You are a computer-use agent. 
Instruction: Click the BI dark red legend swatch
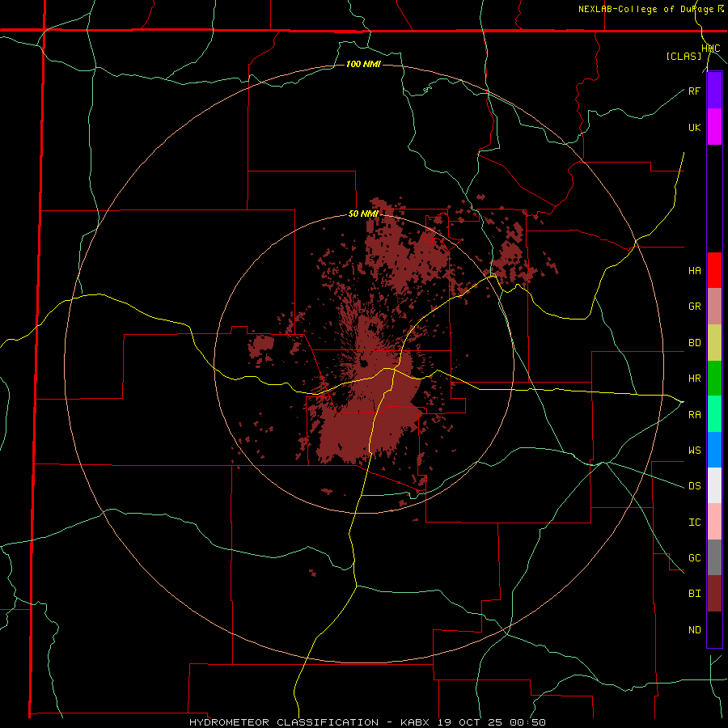(x=714, y=594)
